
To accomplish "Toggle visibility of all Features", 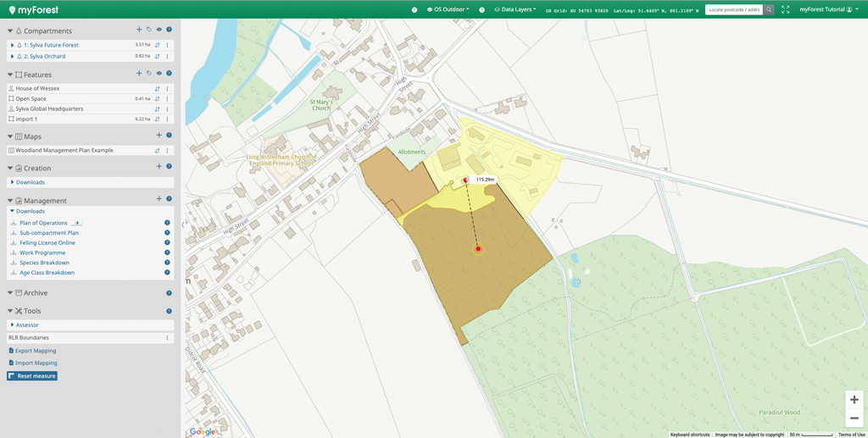I will pos(159,74).
